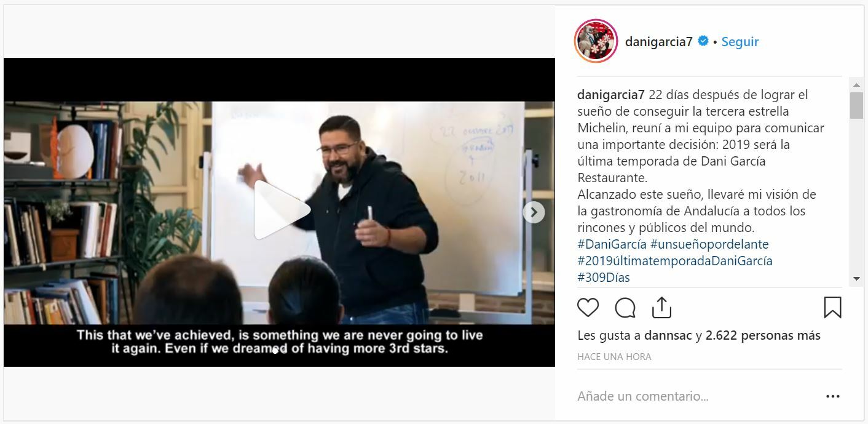Image resolution: width=868 pixels, height=424 pixels.
Task: Open more options three-dot menu
Action: point(833,396)
